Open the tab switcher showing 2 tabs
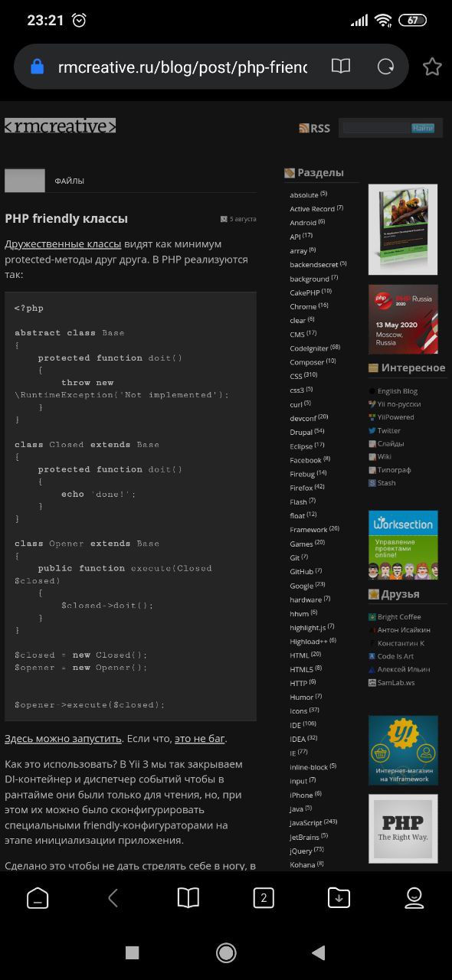The height and width of the screenshot is (980, 452). tap(263, 897)
